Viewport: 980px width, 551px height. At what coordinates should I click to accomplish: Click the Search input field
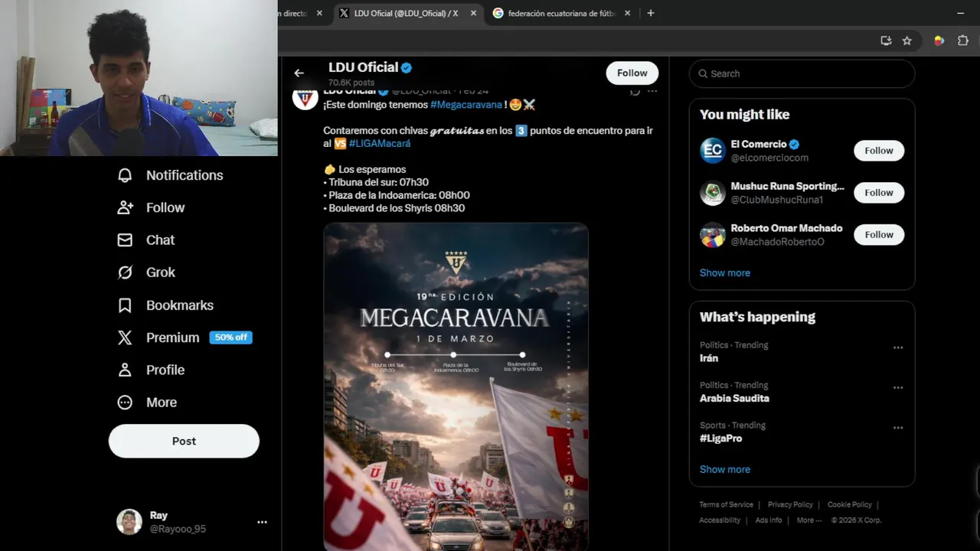tap(802, 73)
